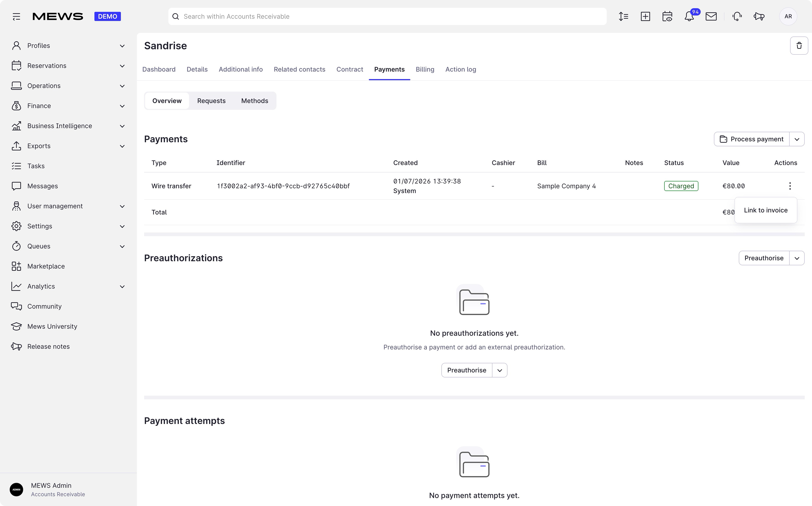Click the payment identifier starting with 1f3002a2
Viewport: 812px width, 506px height.
[283, 186]
